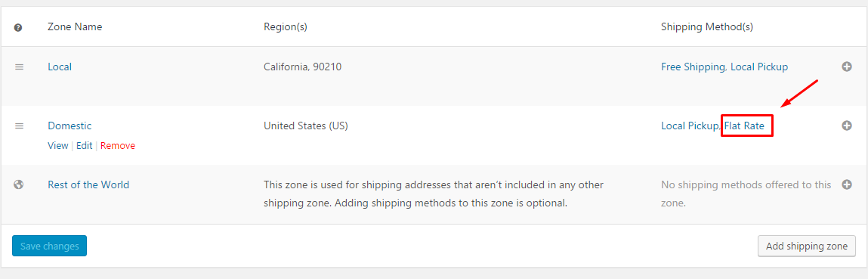Click the Save changes button
868x279 pixels.
point(49,246)
